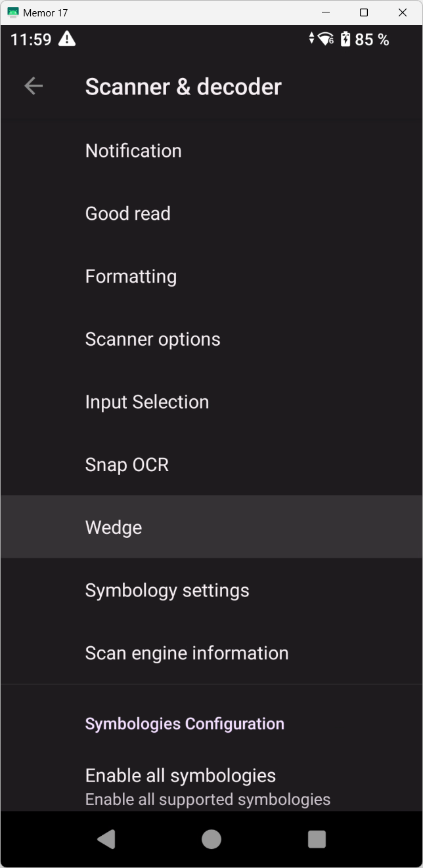View Scan engine information
The image size is (423, 868).
(187, 652)
